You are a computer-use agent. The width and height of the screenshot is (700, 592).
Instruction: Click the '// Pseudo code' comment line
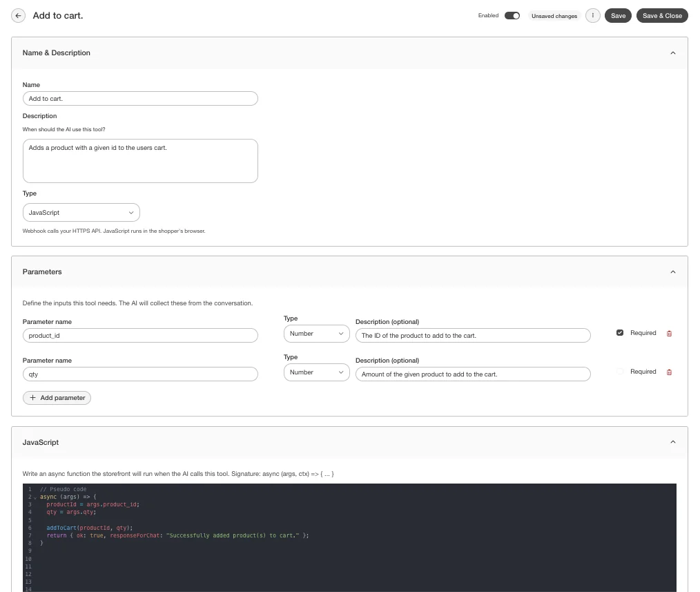click(63, 489)
